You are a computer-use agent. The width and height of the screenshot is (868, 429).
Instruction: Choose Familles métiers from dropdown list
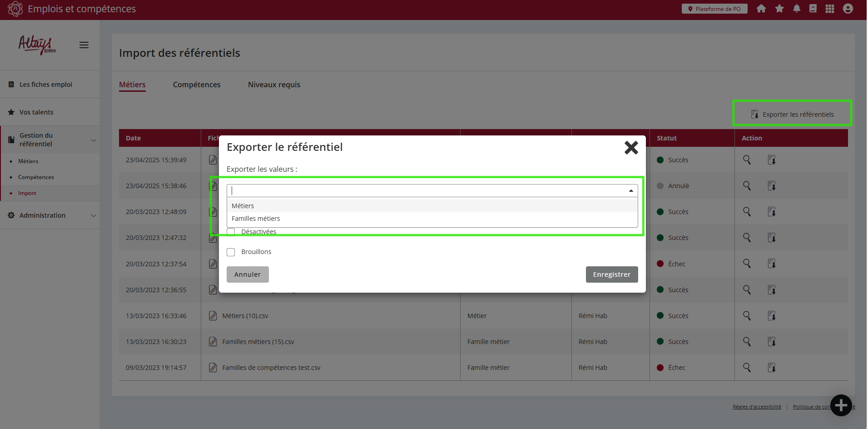coord(256,219)
